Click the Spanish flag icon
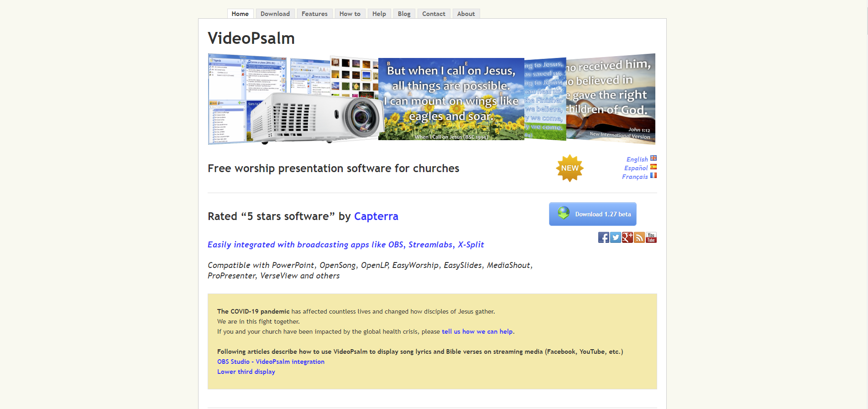The image size is (868, 409). point(654,167)
